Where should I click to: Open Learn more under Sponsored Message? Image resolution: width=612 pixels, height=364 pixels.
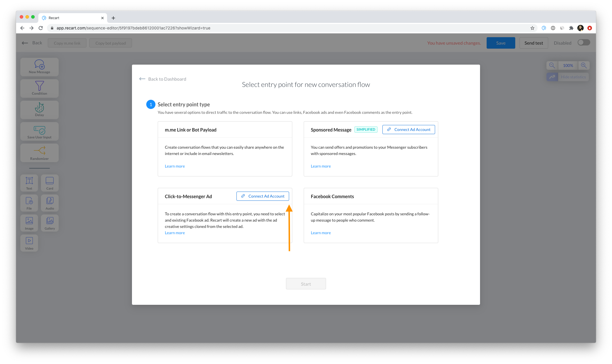321,166
